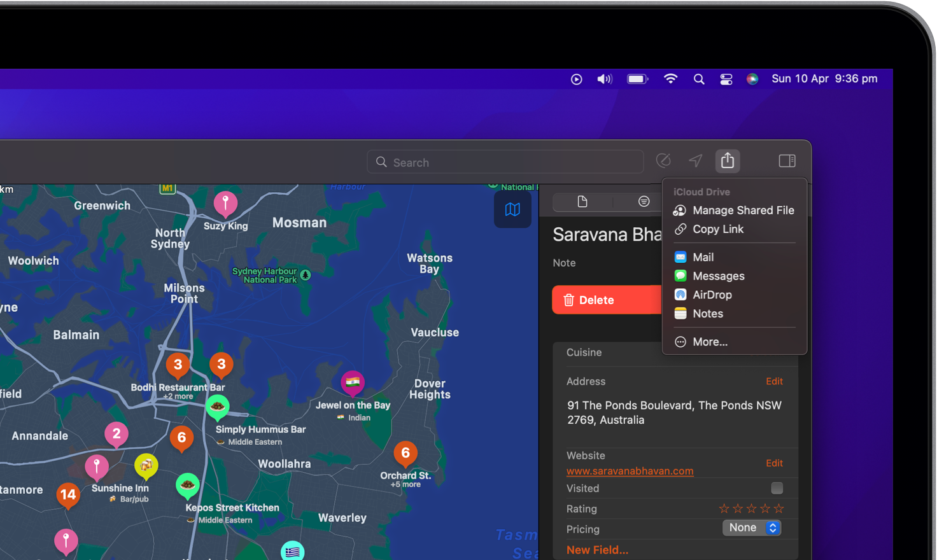Click the Note field

coord(564,263)
